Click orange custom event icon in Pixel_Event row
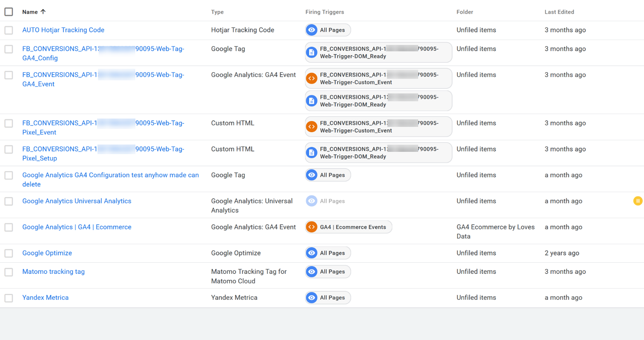Viewport: 644px width, 340px height. pyautogui.click(x=312, y=127)
